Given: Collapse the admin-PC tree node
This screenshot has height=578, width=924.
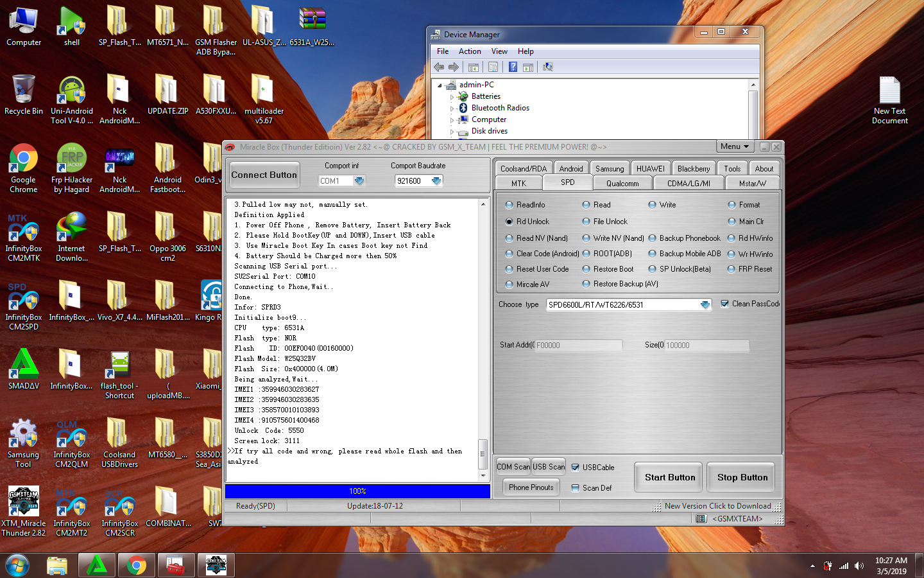Looking at the screenshot, I should click(440, 85).
